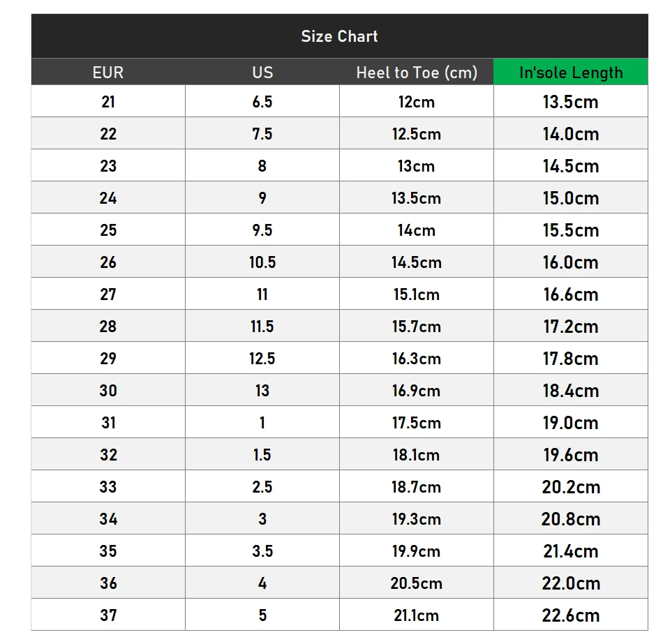Select the 17.5cm heel to toe cell
The image size is (663, 644).
(x=417, y=423)
